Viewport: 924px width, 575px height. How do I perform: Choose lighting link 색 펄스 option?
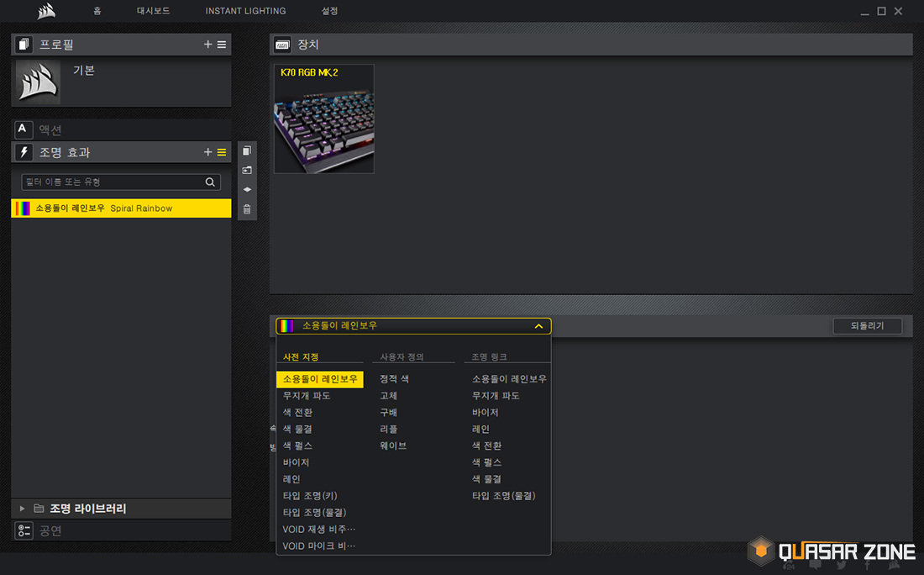(x=486, y=462)
